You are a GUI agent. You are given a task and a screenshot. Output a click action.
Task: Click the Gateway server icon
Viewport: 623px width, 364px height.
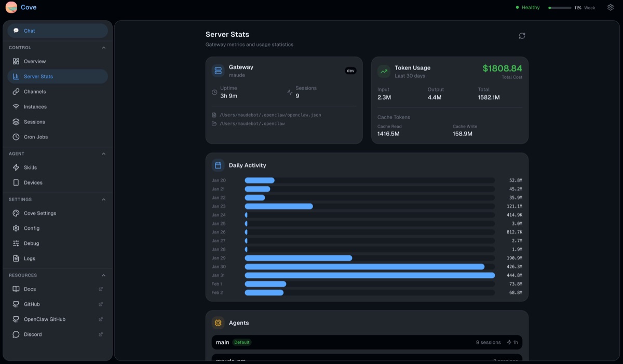[x=218, y=70]
